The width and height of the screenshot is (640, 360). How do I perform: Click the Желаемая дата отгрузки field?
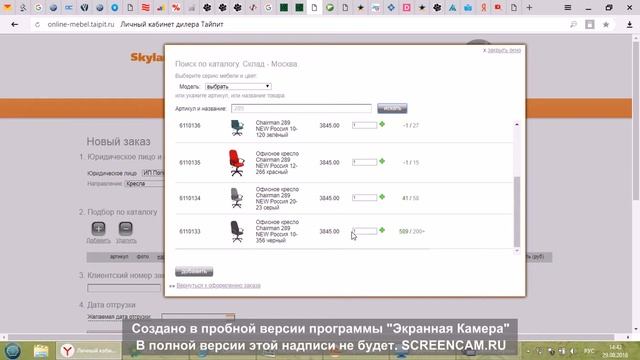[198, 316]
